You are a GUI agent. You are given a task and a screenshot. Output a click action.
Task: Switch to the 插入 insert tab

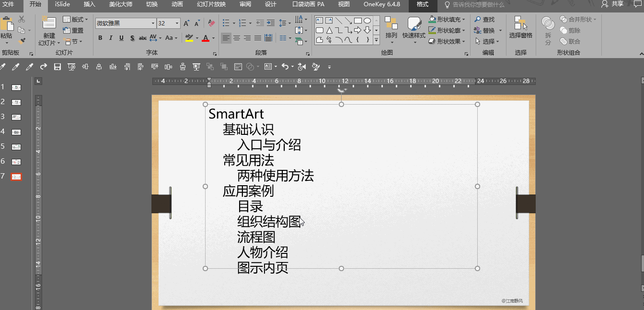point(90,4)
